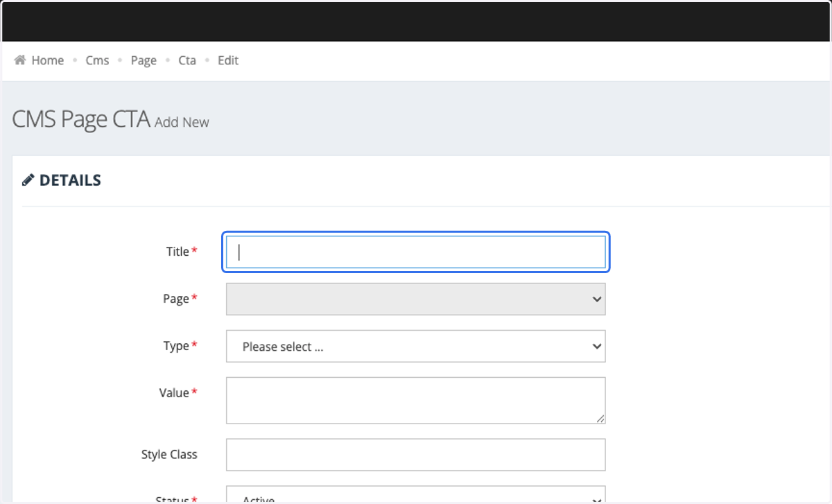Click the Value field label
Viewport: 832px width, 504px height.
tap(174, 392)
